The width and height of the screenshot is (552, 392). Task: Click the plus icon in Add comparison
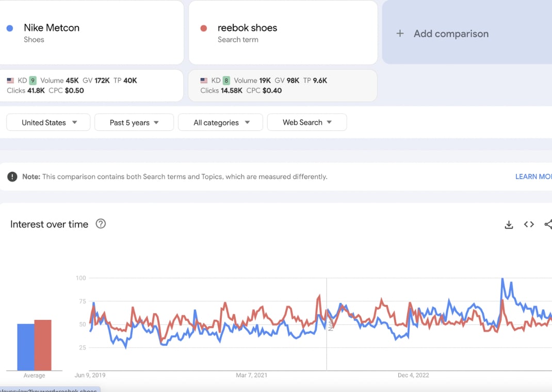coord(400,34)
